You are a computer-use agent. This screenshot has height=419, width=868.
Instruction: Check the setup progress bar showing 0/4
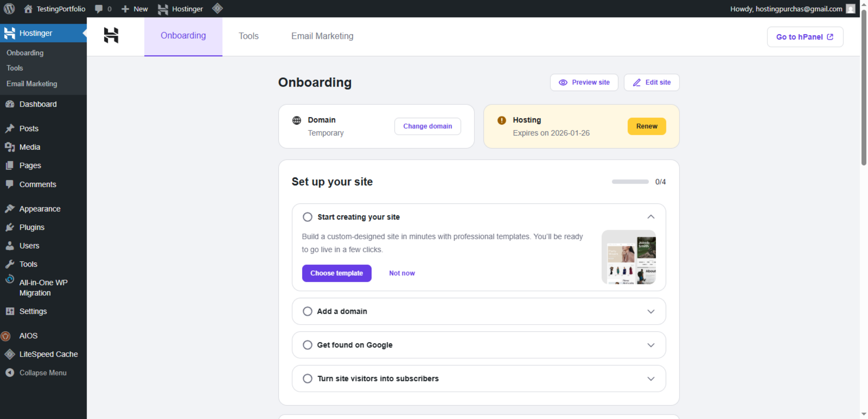(x=630, y=182)
